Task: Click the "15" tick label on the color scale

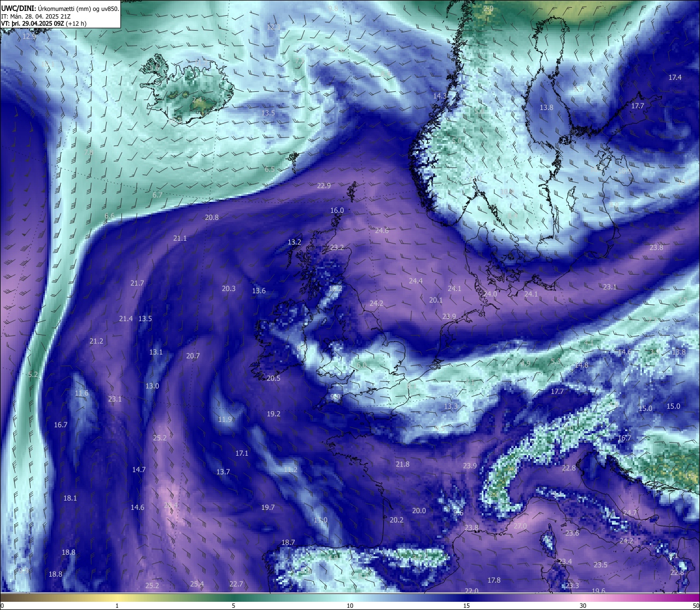Action: [x=466, y=606]
